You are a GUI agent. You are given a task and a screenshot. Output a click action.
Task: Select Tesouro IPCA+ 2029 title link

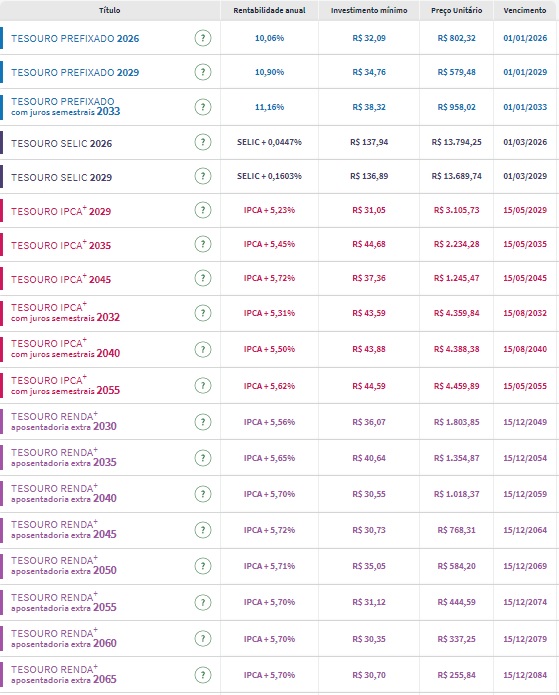pos(61,211)
